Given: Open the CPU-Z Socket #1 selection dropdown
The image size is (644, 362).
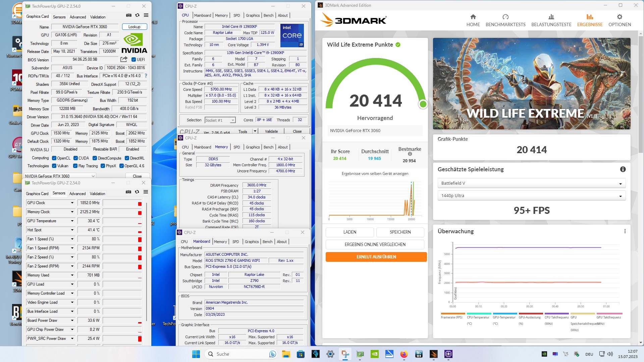Looking at the screenshot, I should pyautogui.click(x=220, y=120).
